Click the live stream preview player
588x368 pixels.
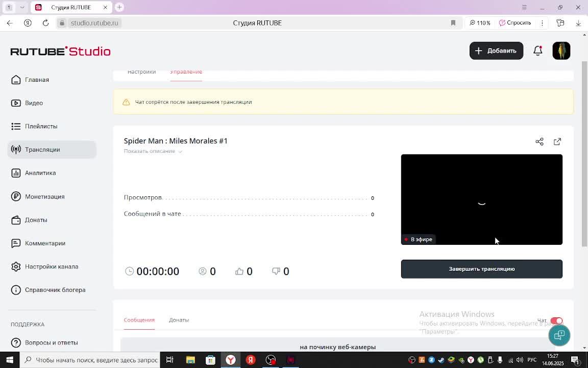pos(481,199)
